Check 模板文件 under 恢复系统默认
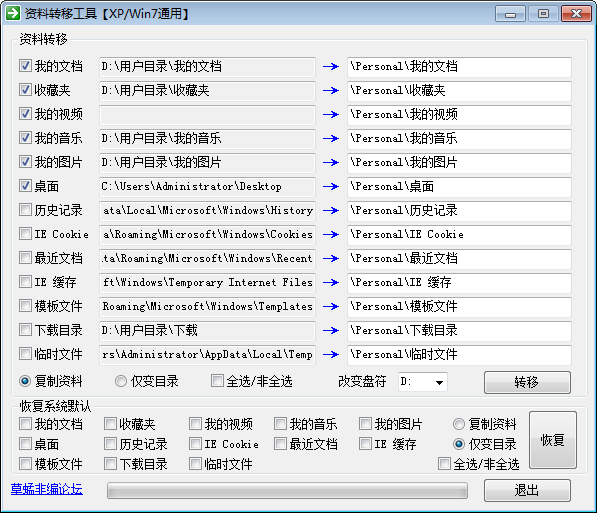Image resolution: width=597 pixels, height=513 pixels. click(25, 464)
